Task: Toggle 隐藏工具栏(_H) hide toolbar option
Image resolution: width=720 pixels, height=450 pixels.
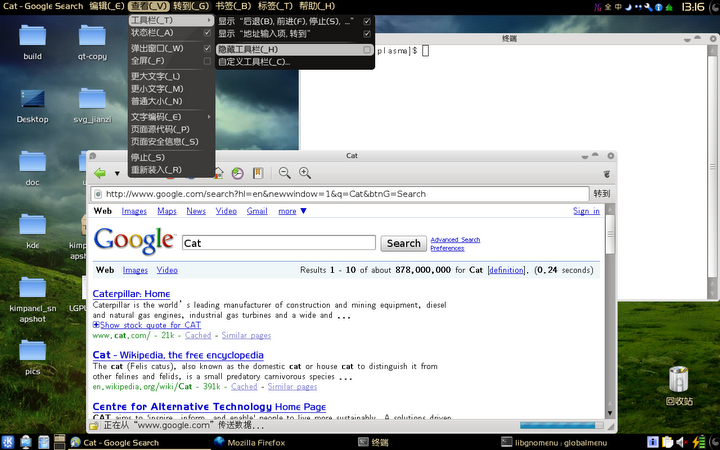Action: pyautogui.click(x=294, y=49)
